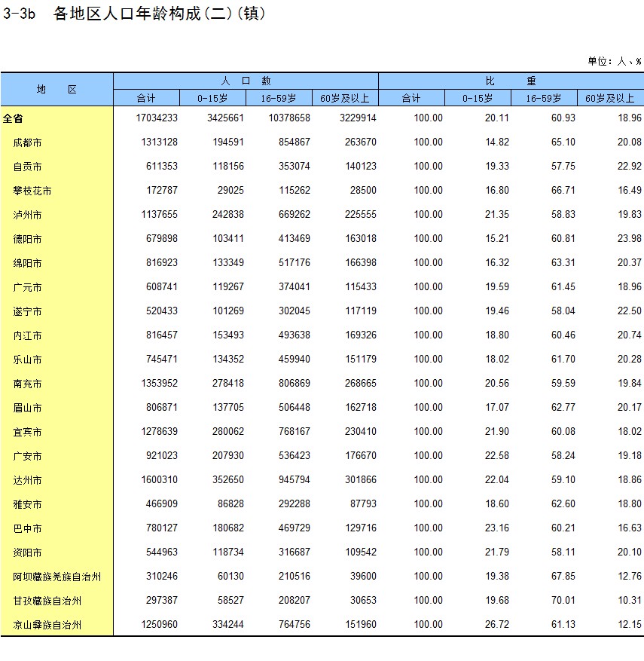Screen dimensions: 644x661
Task: Select the 泸州市 row label
Action: tap(27, 215)
